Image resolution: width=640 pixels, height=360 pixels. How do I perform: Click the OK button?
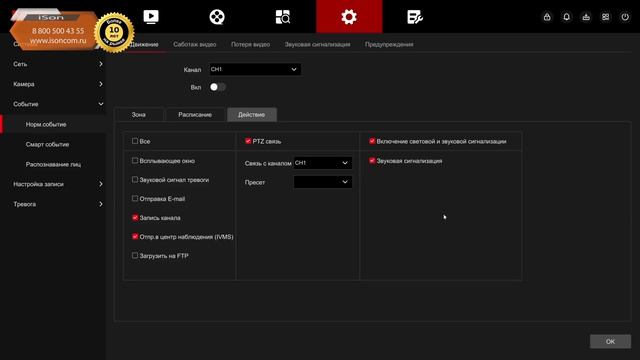pos(610,342)
